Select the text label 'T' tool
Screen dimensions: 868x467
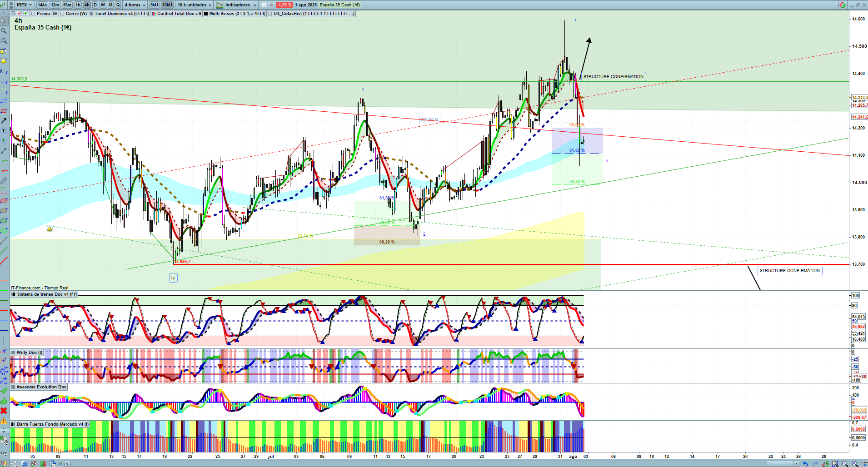click(4, 131)
